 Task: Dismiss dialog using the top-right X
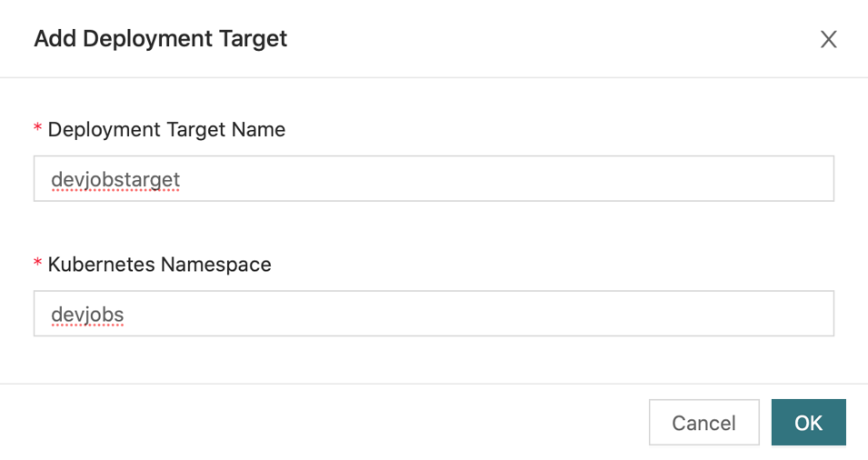tap(828, 39)
